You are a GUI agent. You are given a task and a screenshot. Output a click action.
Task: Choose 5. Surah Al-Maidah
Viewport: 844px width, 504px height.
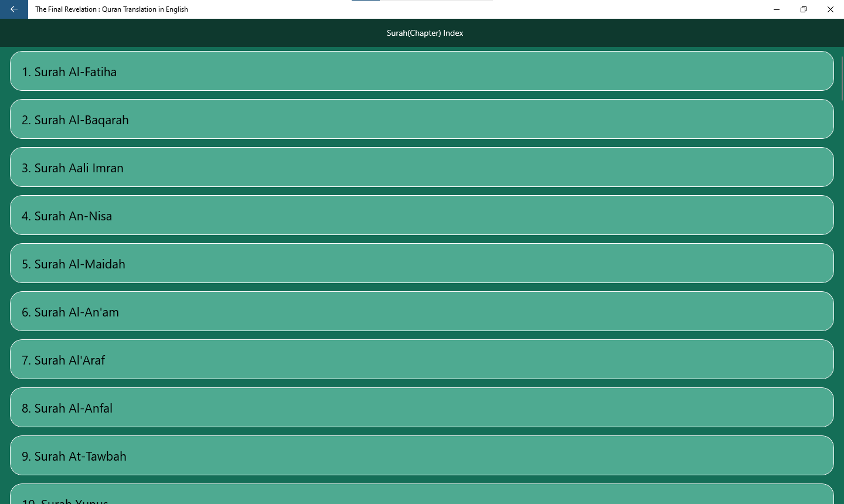422,263
